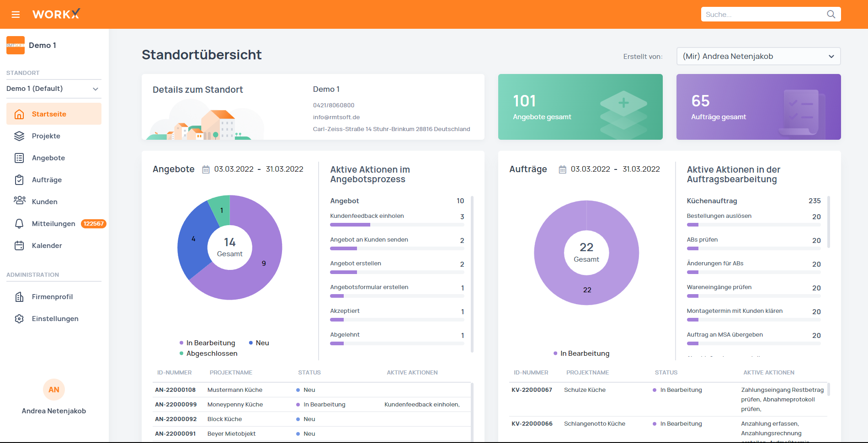This screenshot has height=443, width=868.
Task: Click the Projekte layers icon
Action: click(x=19, y=136)
